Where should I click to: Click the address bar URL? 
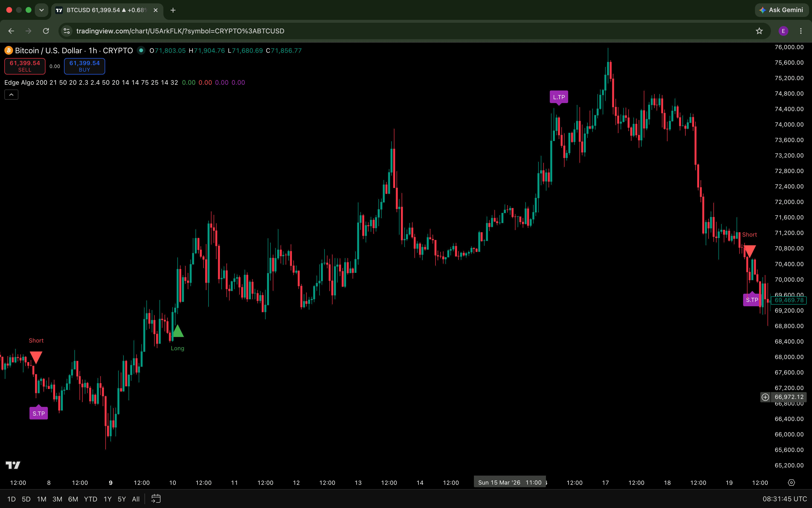click(x=180, y=31)
